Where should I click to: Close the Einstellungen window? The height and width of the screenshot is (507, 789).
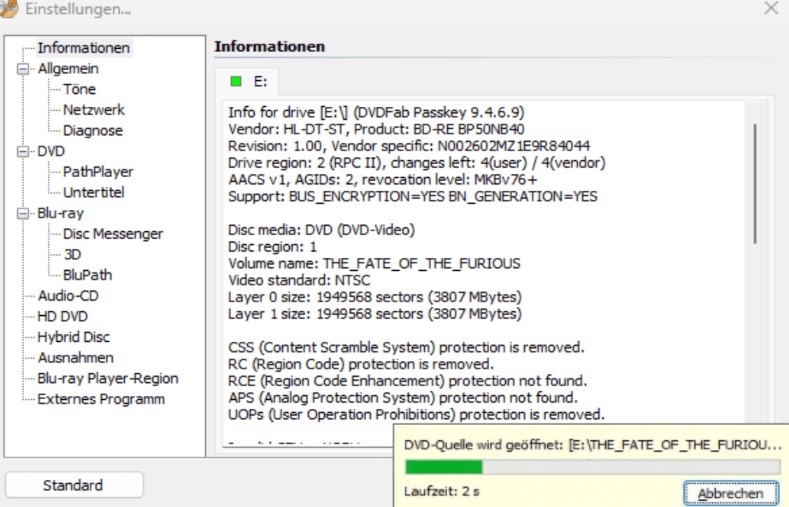click(x=771, y=8)
